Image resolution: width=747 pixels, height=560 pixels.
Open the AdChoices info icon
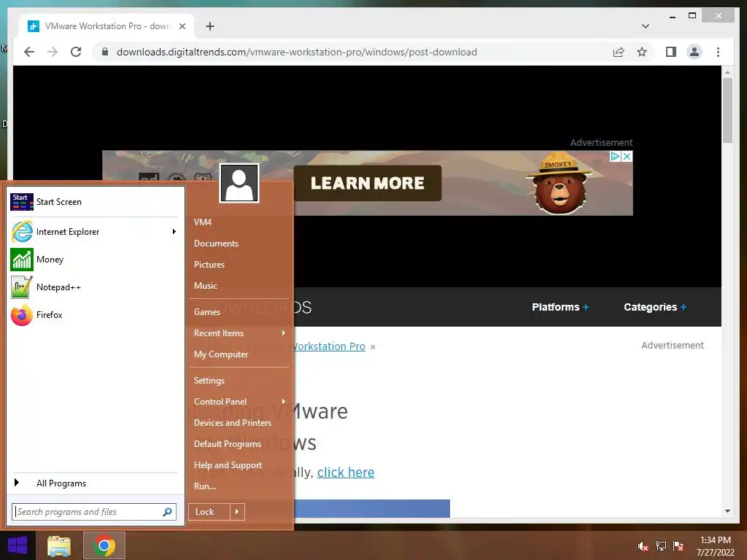[616, 156]
